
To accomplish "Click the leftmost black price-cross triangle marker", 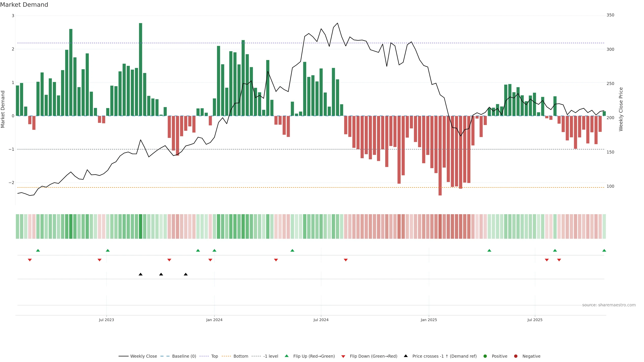I will pos(141,274).
